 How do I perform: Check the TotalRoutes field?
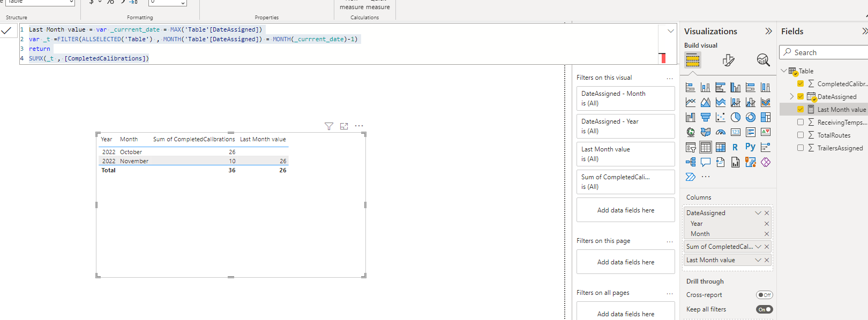tap(800, 135)
